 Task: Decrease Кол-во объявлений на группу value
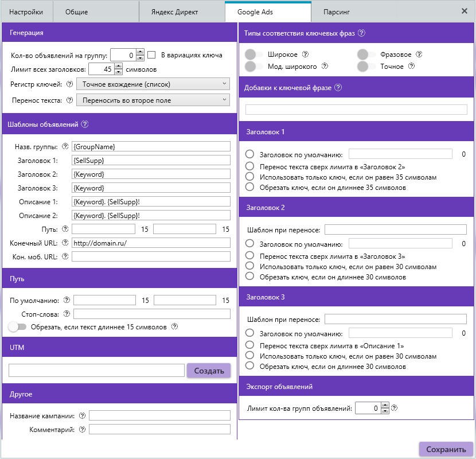point(141,58)
